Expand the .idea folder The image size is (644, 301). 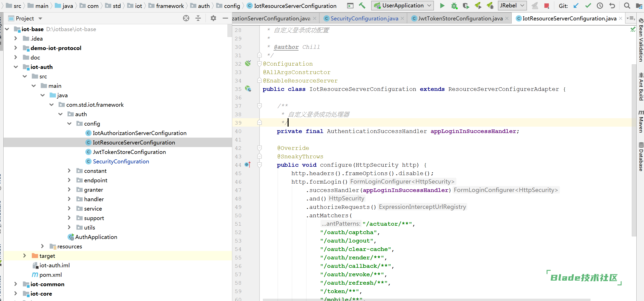click(16, 38)
